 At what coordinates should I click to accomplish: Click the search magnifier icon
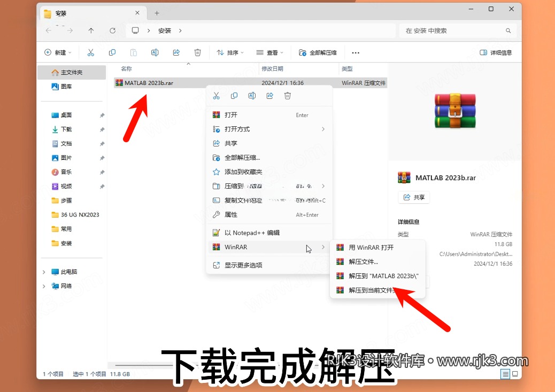[x=508, y=31]
